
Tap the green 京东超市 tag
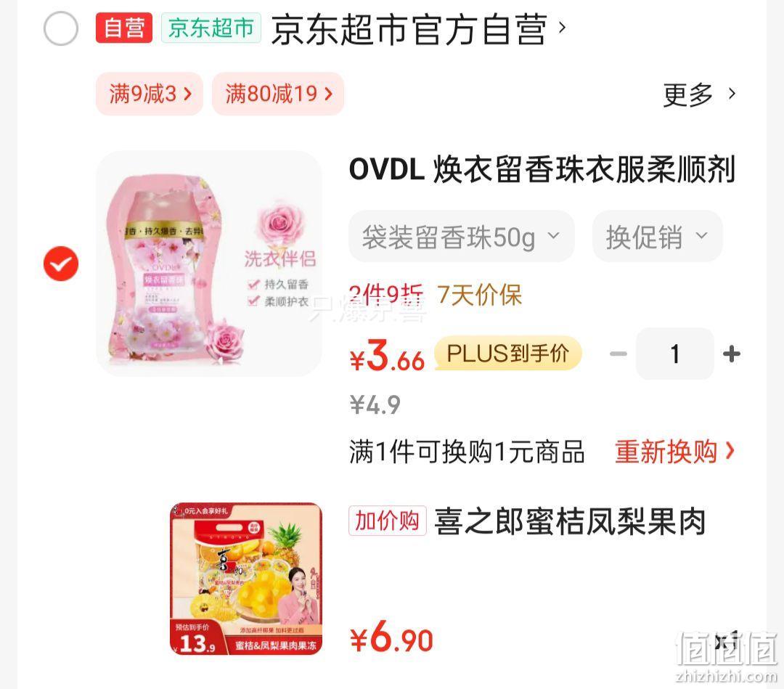pyautogui.click(x=211, y=28)
